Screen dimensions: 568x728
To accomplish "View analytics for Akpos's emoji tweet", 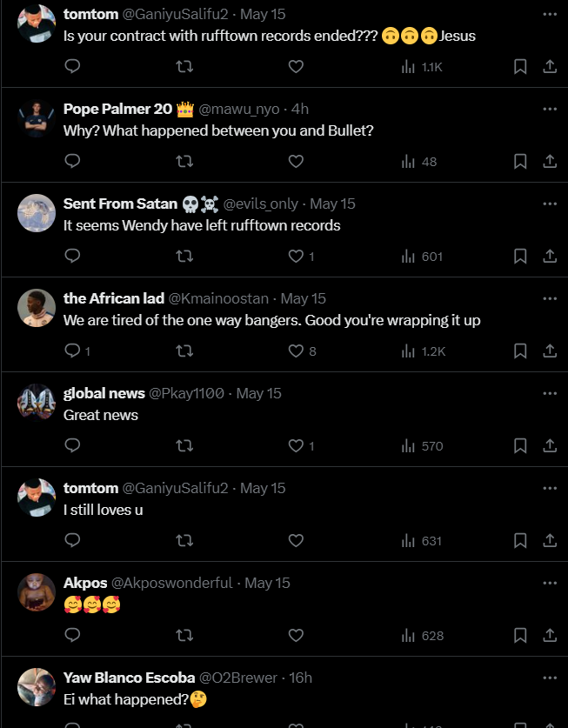I will pos(422,635).
